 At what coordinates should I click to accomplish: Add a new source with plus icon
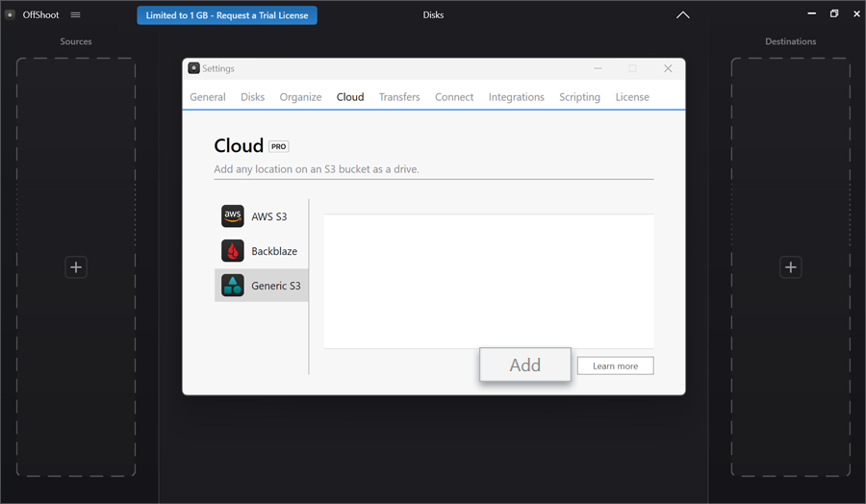tap(76, 267)
